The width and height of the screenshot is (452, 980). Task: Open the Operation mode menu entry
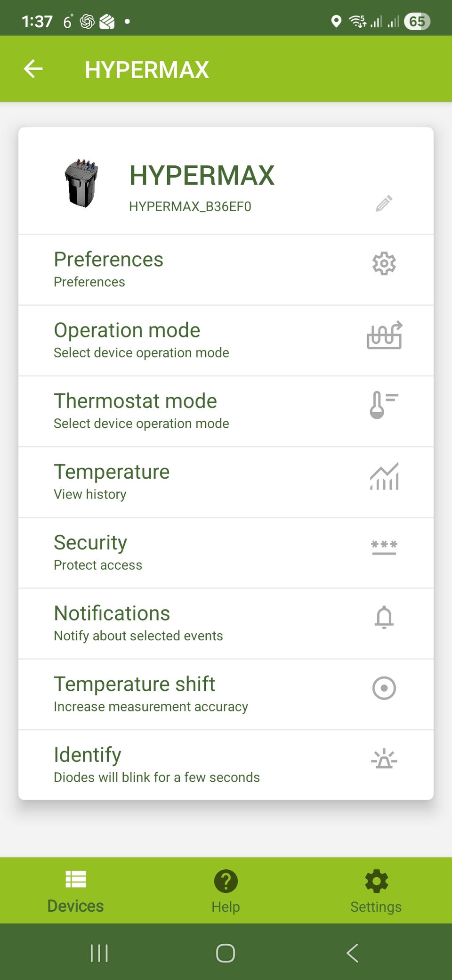point(141,340)
